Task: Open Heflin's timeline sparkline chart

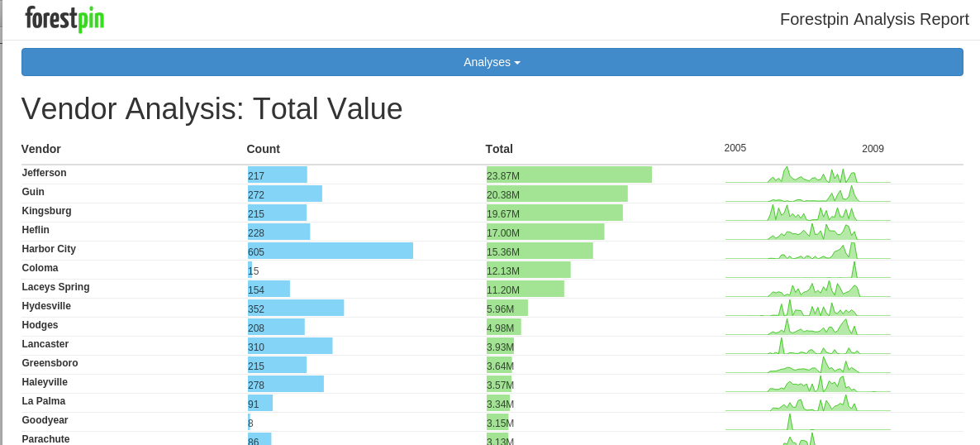Action: tap(807, 232)
